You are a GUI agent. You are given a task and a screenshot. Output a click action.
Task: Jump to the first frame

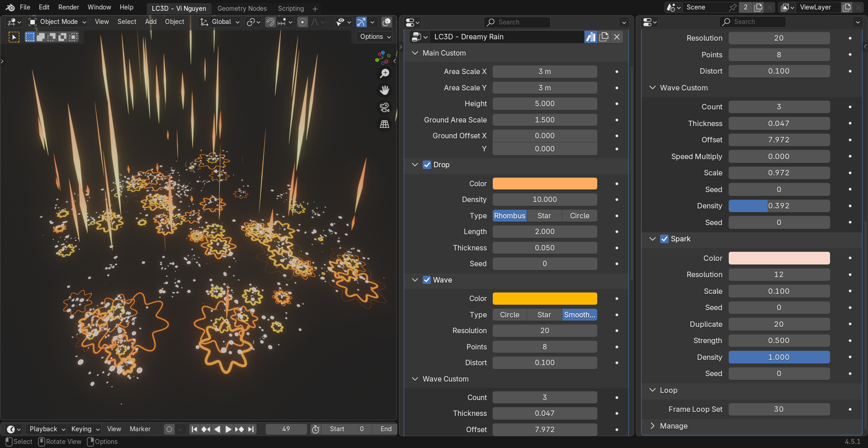click(x=194, y=429)
